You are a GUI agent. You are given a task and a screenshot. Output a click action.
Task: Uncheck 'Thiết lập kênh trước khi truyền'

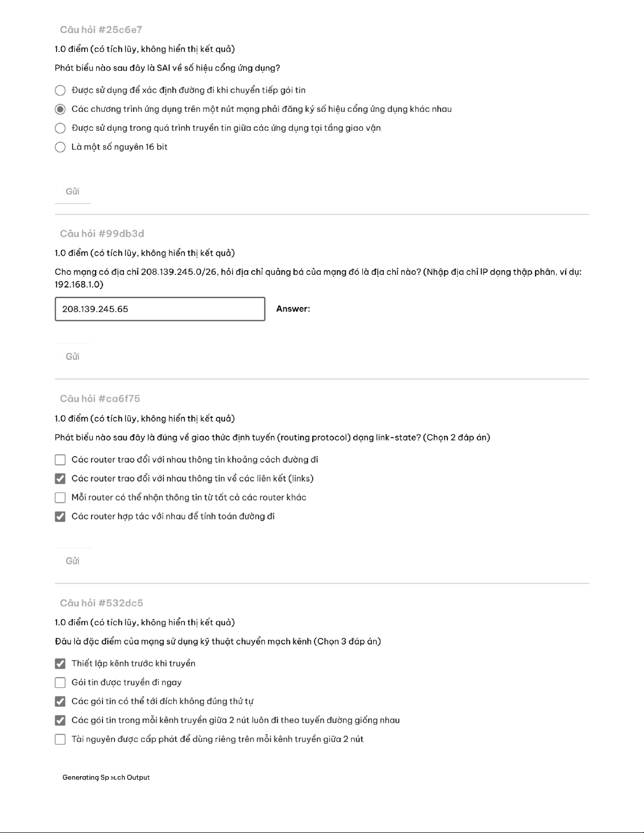click(60, 664)
